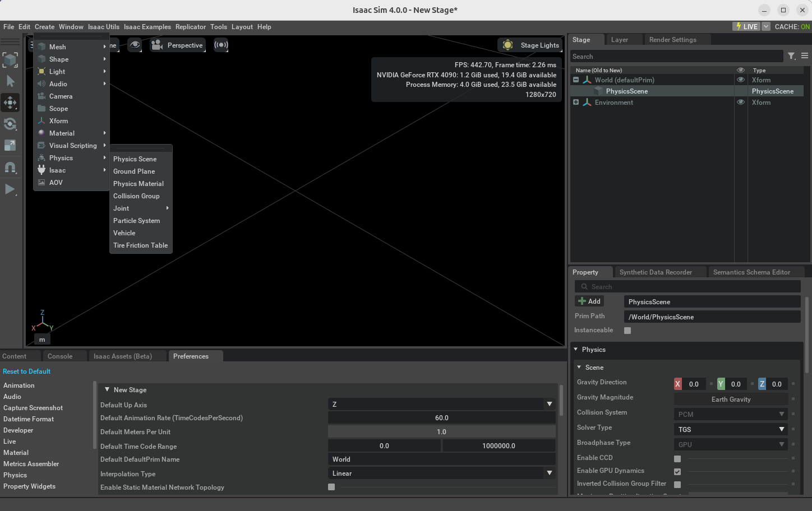Screen dimensions: 812x511
Task: Create a Camera from the menu
Action: click(x=72, y=96)
